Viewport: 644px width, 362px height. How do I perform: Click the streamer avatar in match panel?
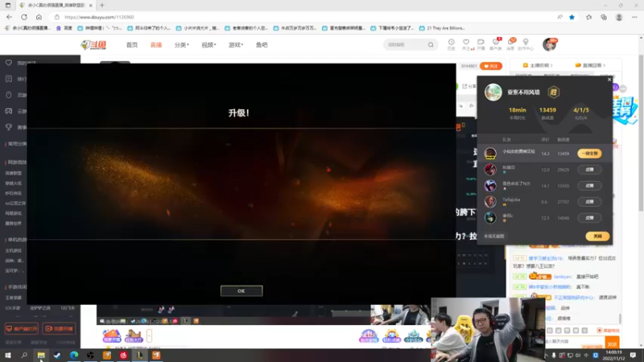point(493,93)
